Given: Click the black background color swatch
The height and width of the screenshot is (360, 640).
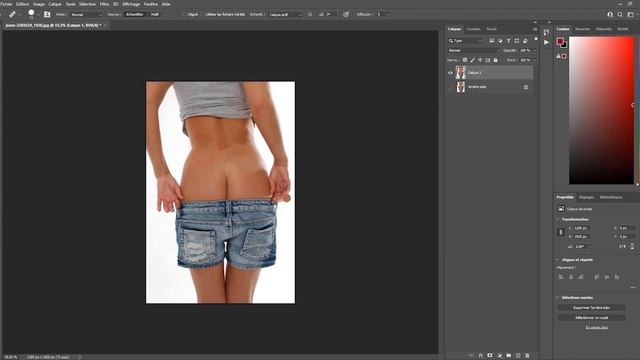Looking at the screenshot, I should 565,46.
